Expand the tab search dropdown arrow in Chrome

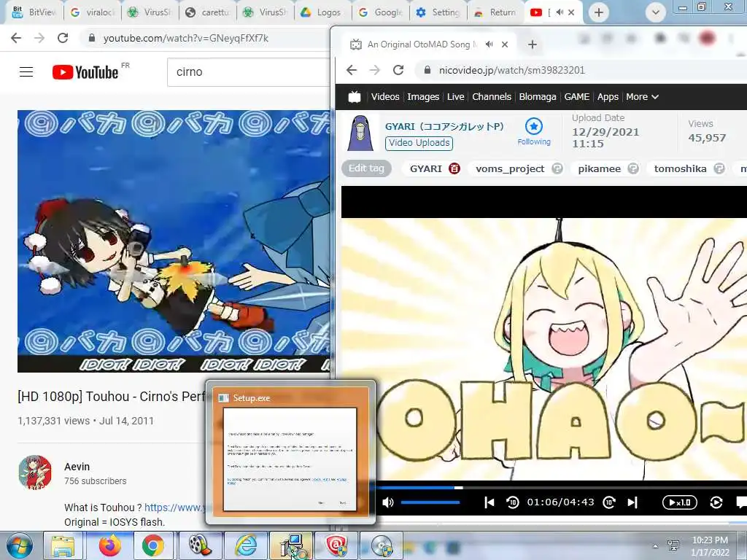click(656, 12)
